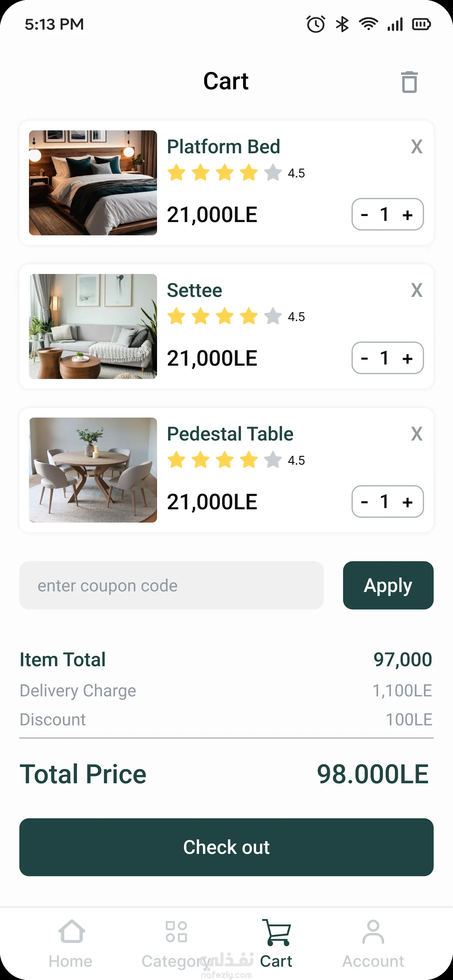View the Pedestal Table product photo
Viewport: 453px width, 980px height.
(93, 470)
